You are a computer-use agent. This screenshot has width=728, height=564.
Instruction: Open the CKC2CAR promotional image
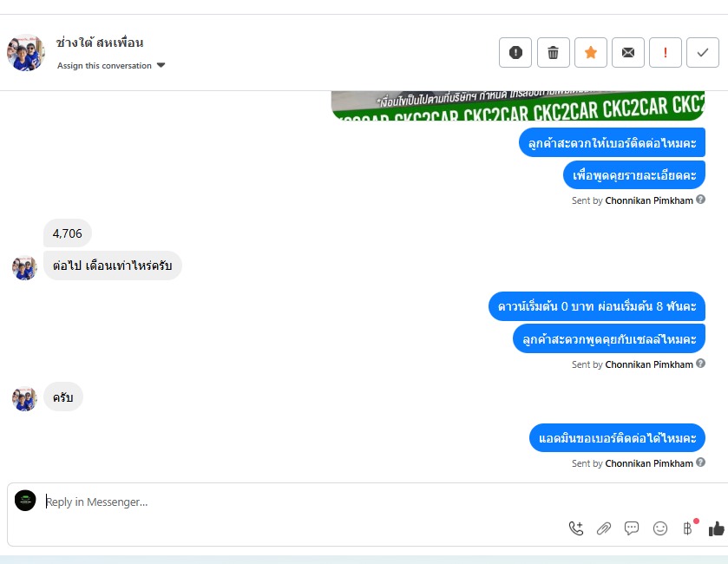518,106
